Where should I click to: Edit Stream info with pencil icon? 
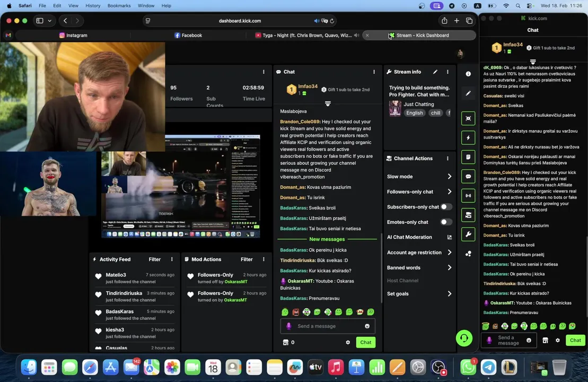tap(435, 72)
